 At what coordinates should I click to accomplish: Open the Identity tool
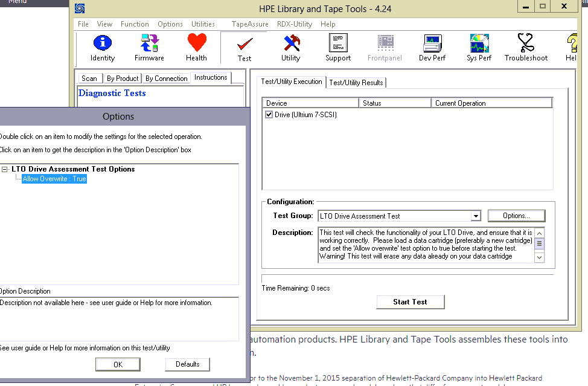pyautogui.click(x=103, y=48)
